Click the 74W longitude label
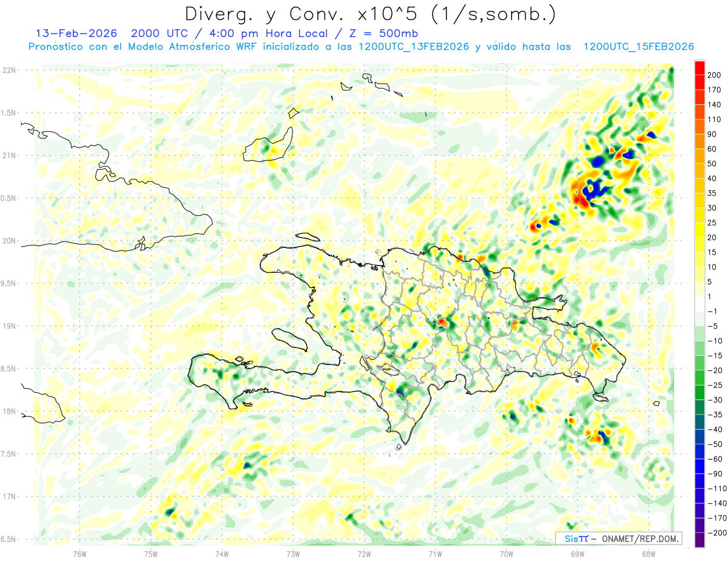 pyautogui.click(x=222, y=554)
